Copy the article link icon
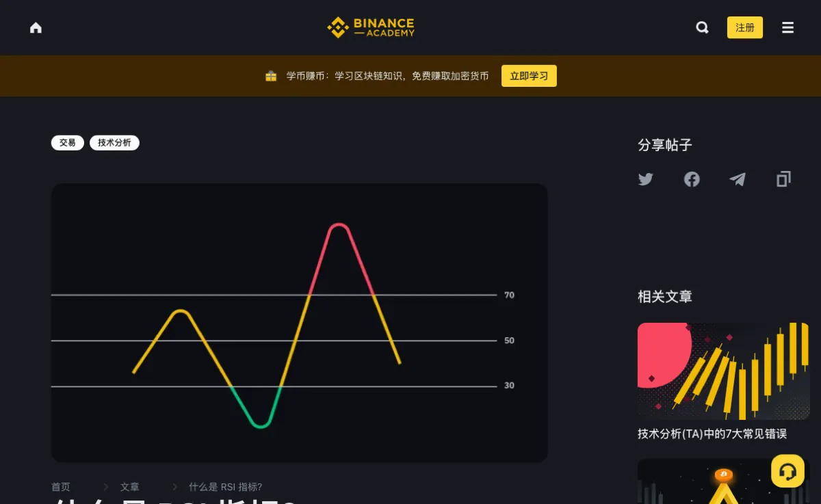 click(x=783, y=179)
